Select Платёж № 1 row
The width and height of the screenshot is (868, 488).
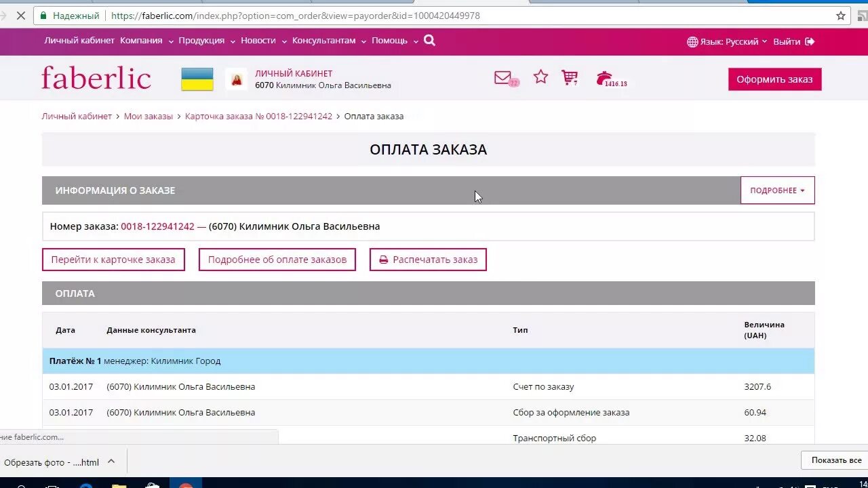click(428, 361)
